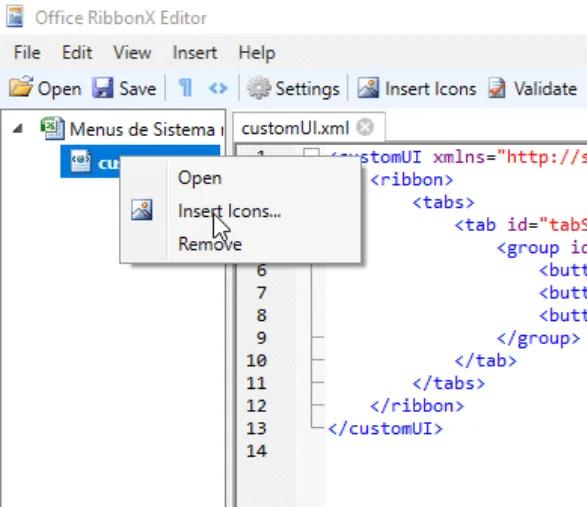Click the Insert Icons picture toolbar icon
587x507 pixels.
click(x=368, y=88)
